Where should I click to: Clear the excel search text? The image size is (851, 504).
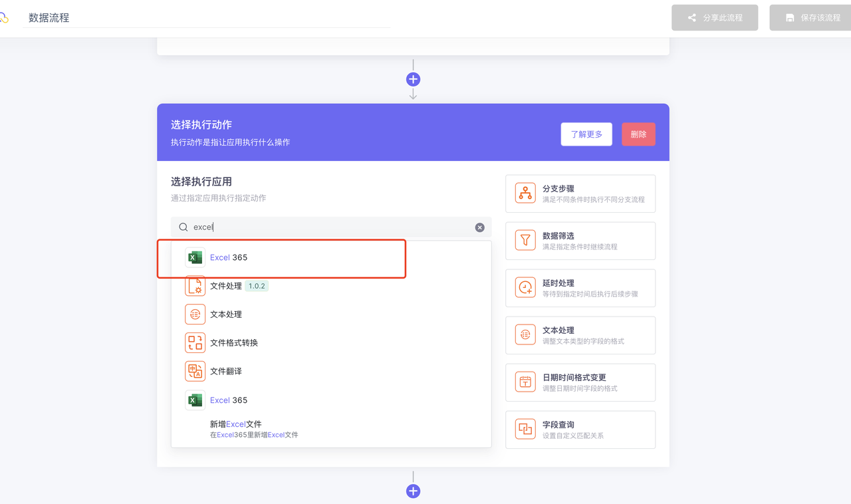point(480,227)
